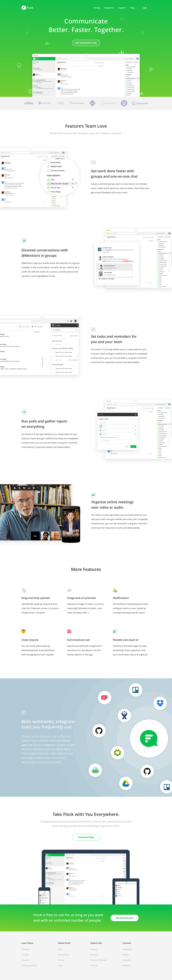This screenshot has width=172, height=980.
Task: Open the groups chat screenshot with magnified list
Action: pyautogui.click(x=39, y=178)
